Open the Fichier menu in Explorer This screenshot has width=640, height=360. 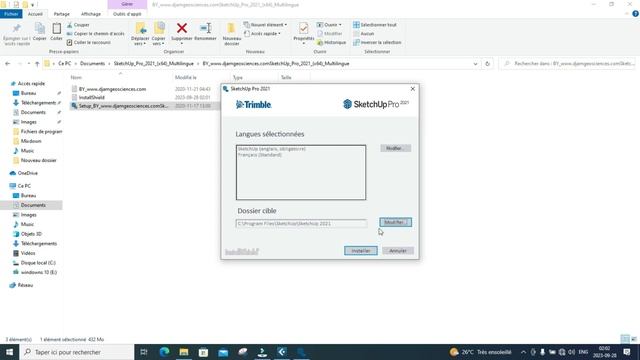click(x=11, y=14)
